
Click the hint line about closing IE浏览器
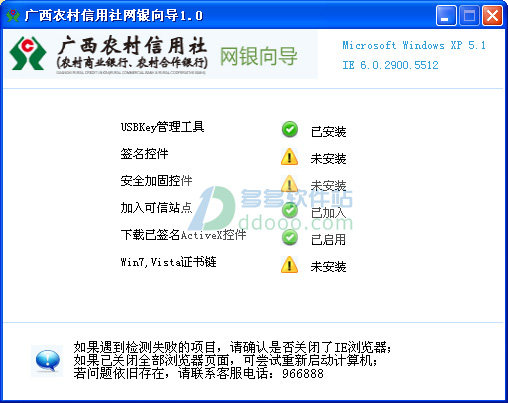[232, 347]
